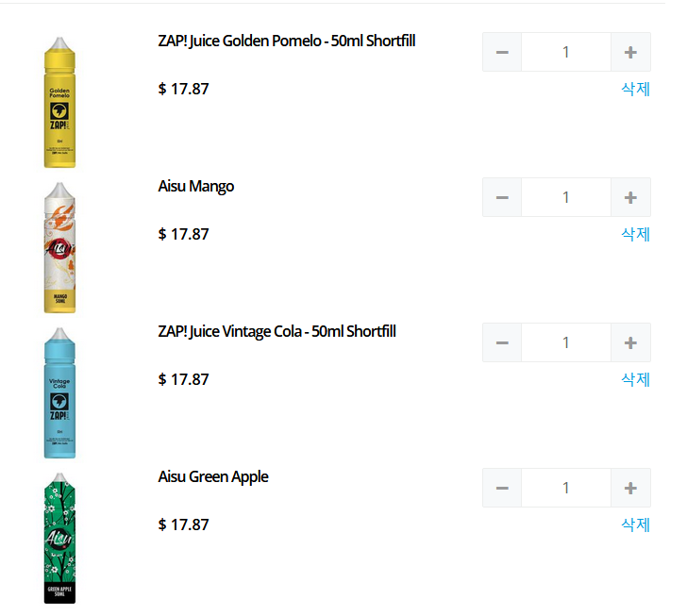Open the blue Vintage Cola bottle thumbnail
The image size is (687, 616).
pyautogui.click(x=59, y=393)
